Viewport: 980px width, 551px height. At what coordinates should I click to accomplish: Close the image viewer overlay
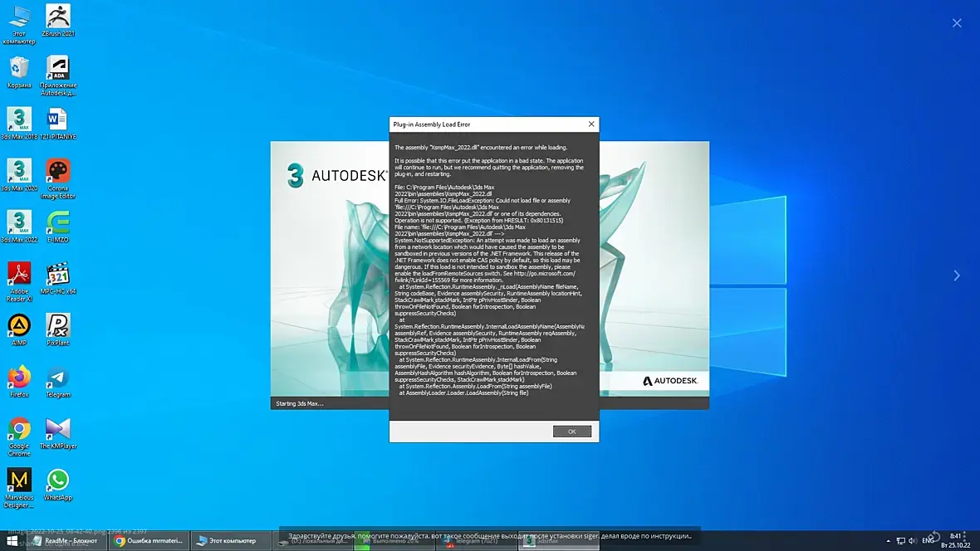pos(957,23)
